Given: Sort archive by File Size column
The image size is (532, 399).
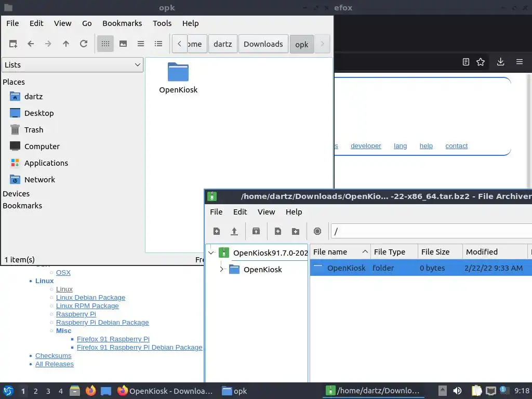Looking at the screenshot, I should tap(441, 252).
